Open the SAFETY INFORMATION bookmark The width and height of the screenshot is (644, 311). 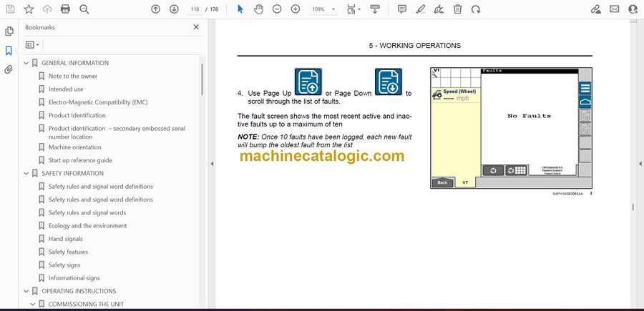(73, 174)
